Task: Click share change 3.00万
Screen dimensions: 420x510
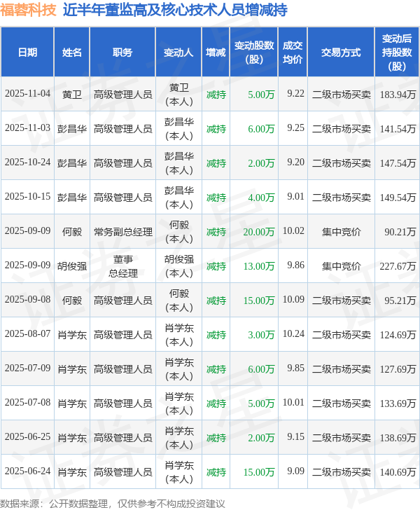Action: [x=261, y=335]
